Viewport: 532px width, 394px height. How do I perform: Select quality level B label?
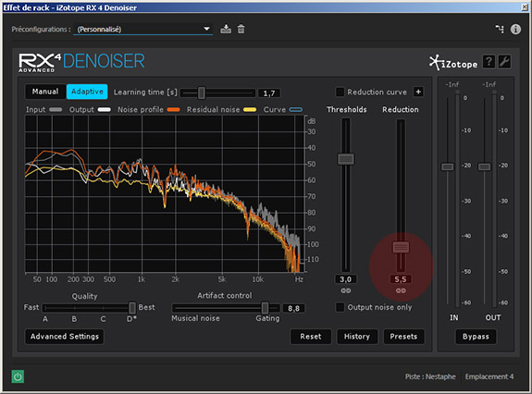[x=74, y=319]
